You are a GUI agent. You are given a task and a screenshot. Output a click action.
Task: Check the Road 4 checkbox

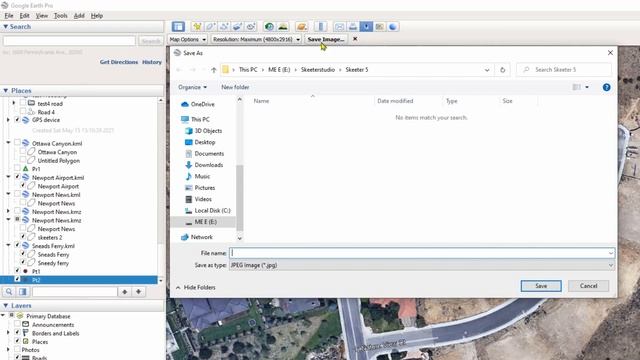[23, 111]
